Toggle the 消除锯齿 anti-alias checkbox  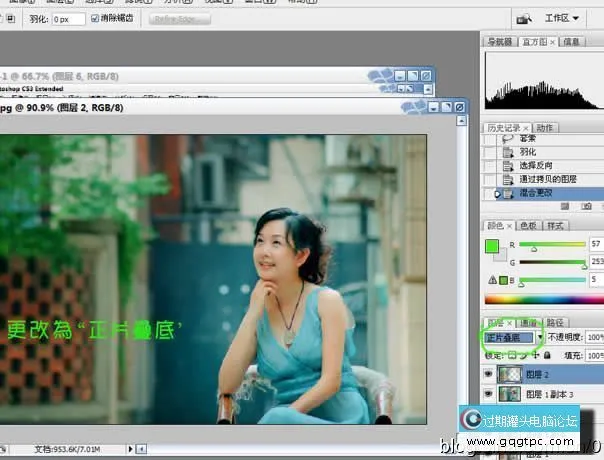click(95, 18)
